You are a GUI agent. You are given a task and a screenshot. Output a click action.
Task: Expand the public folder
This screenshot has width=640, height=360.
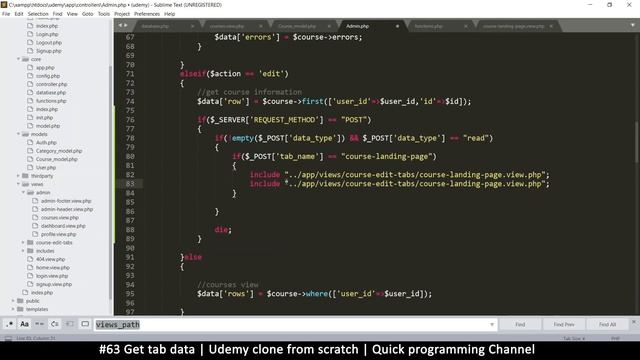pyautogui.click(x=13, y=301)
